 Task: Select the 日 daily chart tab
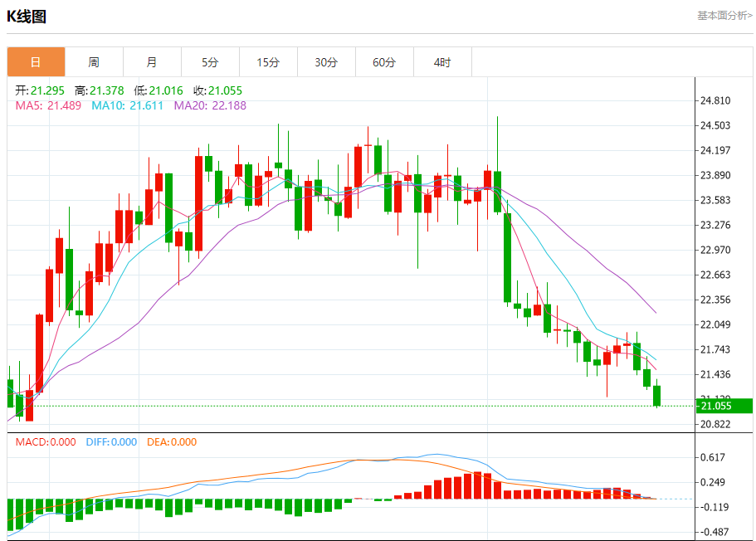tap(37, 61)
